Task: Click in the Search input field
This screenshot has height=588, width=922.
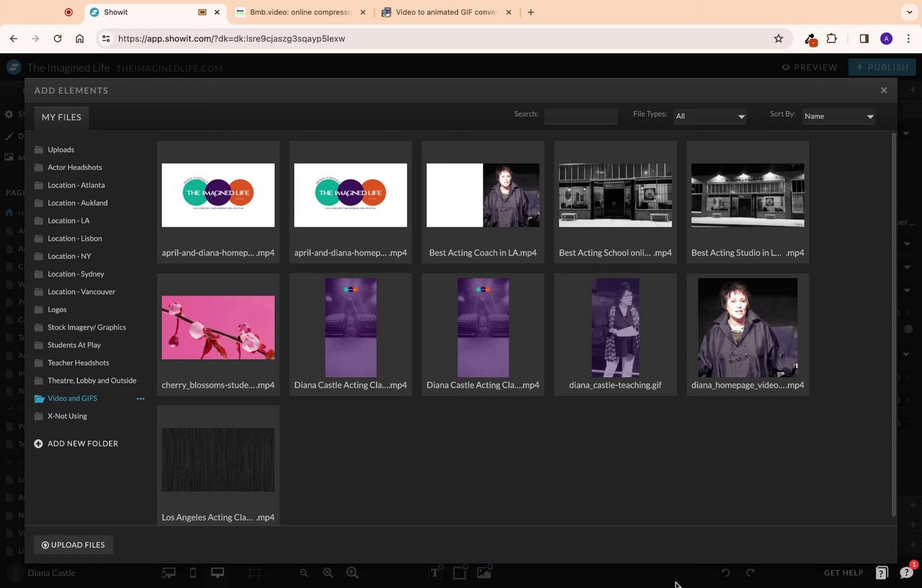Action: pyautogui.click(x=581, y=116)
